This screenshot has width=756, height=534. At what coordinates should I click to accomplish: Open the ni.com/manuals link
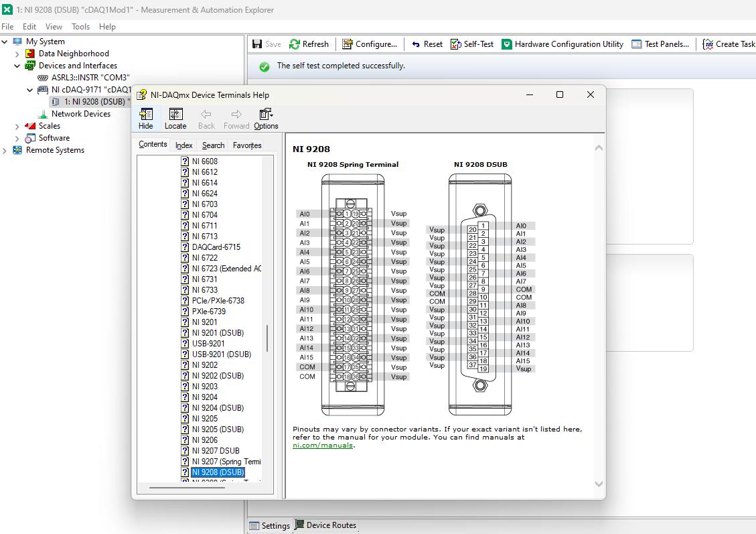[323, 446]
